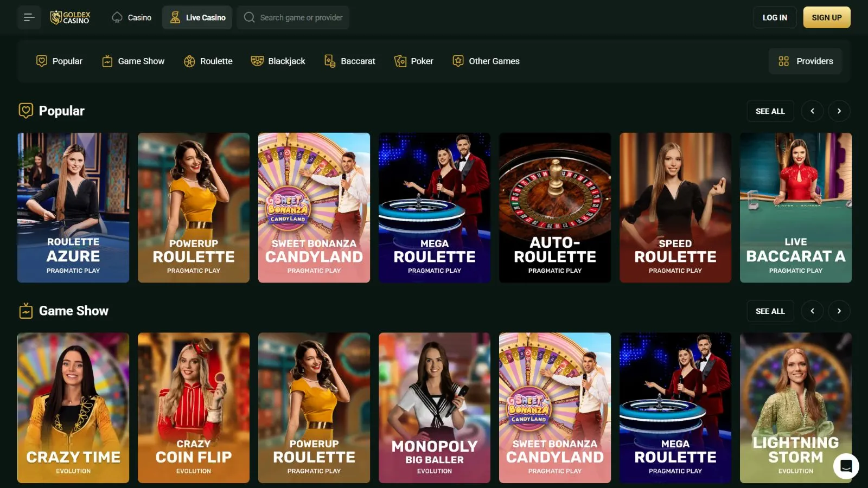Click the Log In button
Screen dimensions: 868x488
pos(774,17)
